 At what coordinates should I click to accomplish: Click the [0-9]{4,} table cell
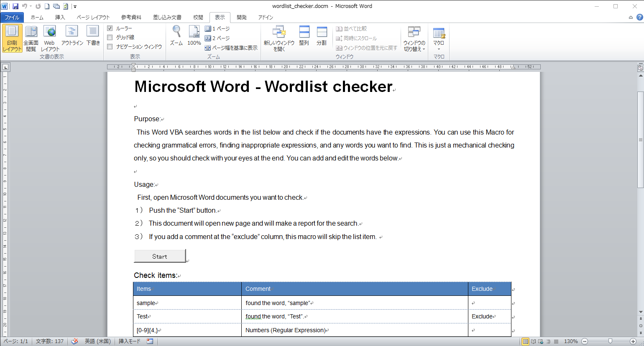pyautogui.click(x=187, y=330)
